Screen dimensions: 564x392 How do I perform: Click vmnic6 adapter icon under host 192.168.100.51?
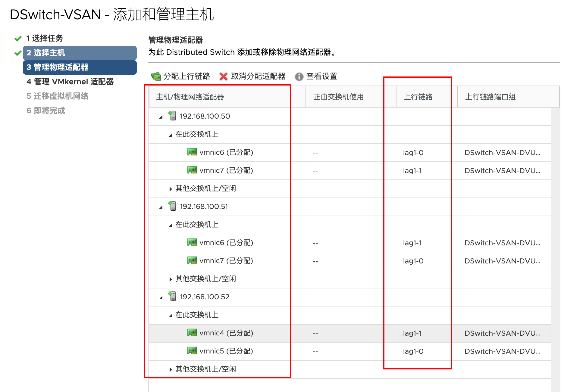(x=192, y=242)
